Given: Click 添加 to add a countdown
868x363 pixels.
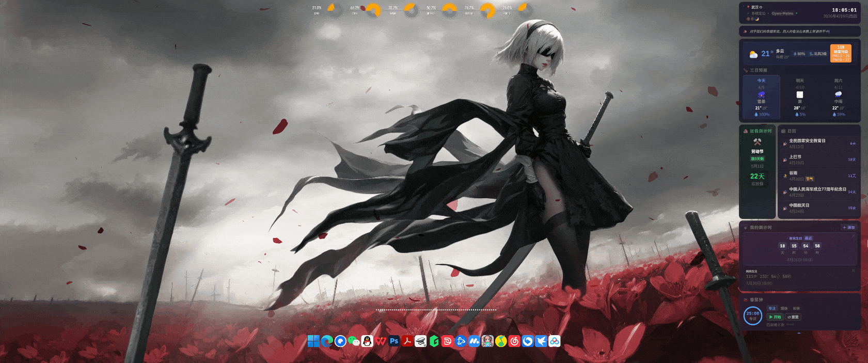Looking at the screenshot, I should coord(849,228).
